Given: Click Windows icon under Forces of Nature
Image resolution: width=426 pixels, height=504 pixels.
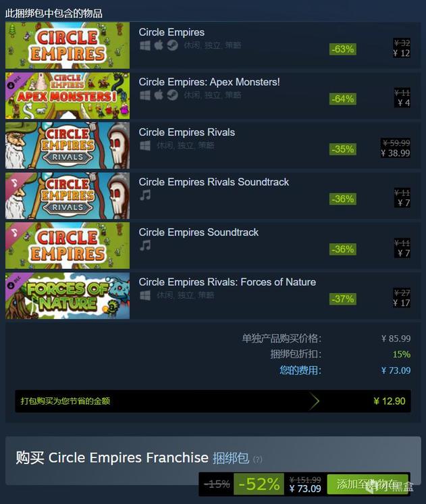Looking at the screenshot, I should click(145, 295).
